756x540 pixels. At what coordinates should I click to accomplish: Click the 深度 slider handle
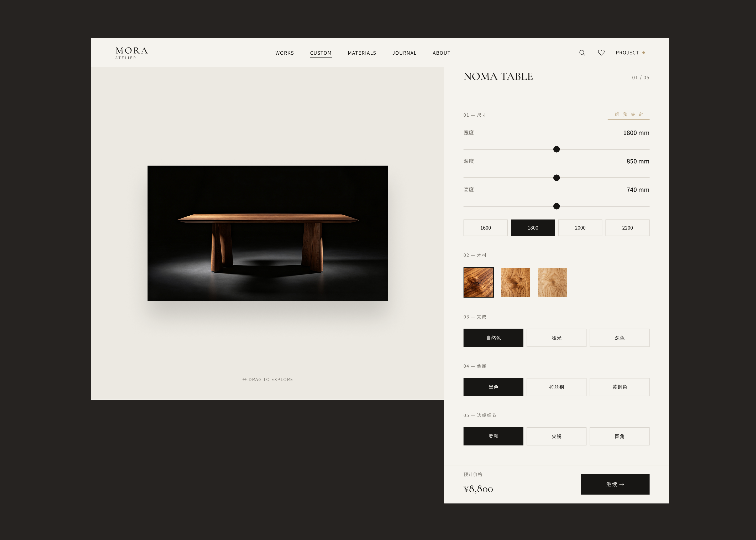pos(556,178)
